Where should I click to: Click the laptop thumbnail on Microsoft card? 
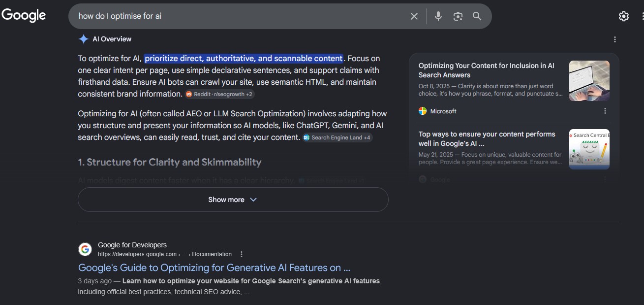(589, 81)
